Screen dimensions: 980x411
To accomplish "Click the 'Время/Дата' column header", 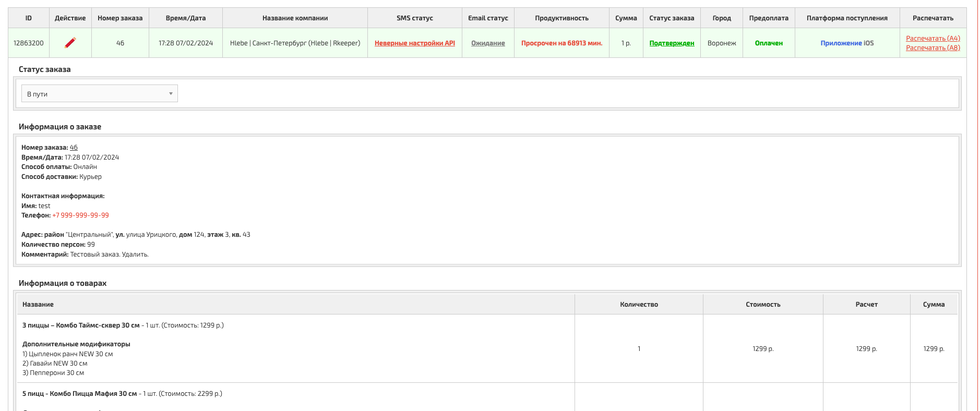I will pos(186,18).
